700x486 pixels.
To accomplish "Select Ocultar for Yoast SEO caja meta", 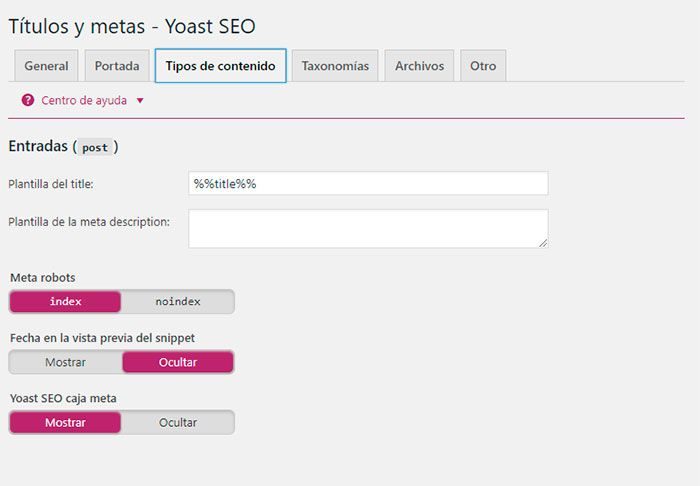I will point(178,422).
